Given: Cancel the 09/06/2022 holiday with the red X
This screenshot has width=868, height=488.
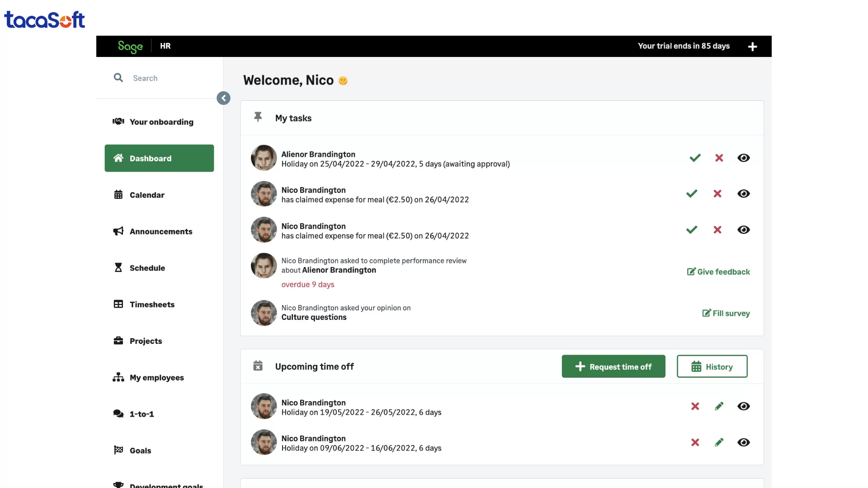Looking at the screenshot, I should pos(695,442).
